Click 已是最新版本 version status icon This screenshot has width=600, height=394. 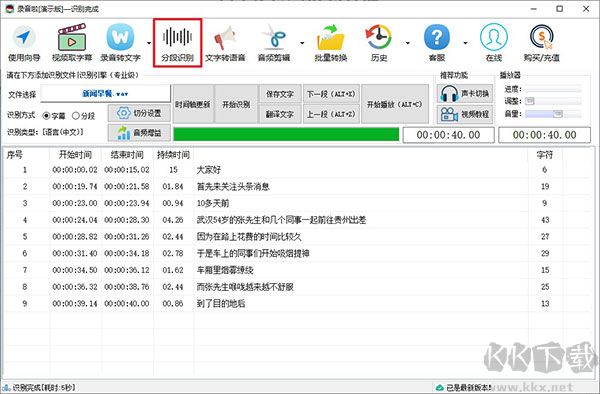[x=440, y=387]
